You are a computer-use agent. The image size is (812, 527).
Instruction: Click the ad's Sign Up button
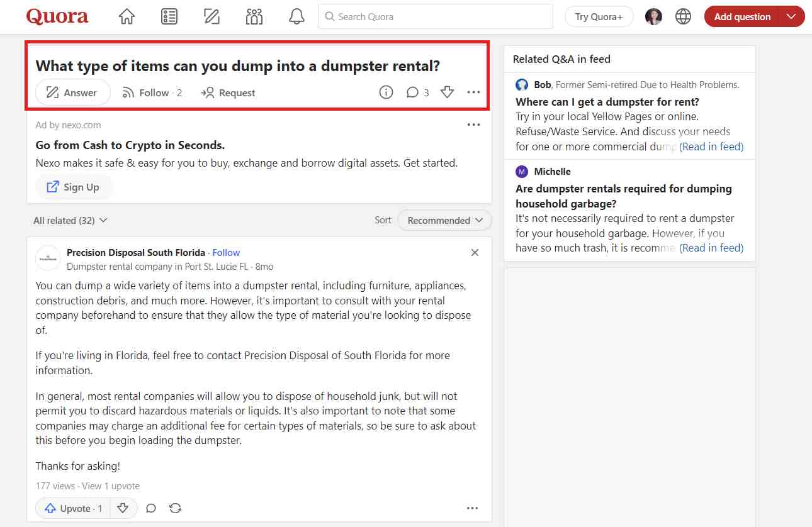pyautogui.click(x=74, y=187)
